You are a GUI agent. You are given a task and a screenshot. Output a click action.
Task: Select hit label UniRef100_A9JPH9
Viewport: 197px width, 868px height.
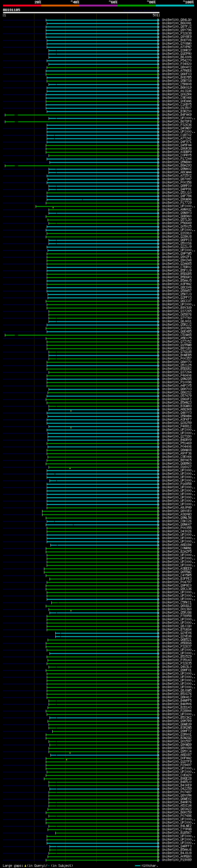point(177,508)
